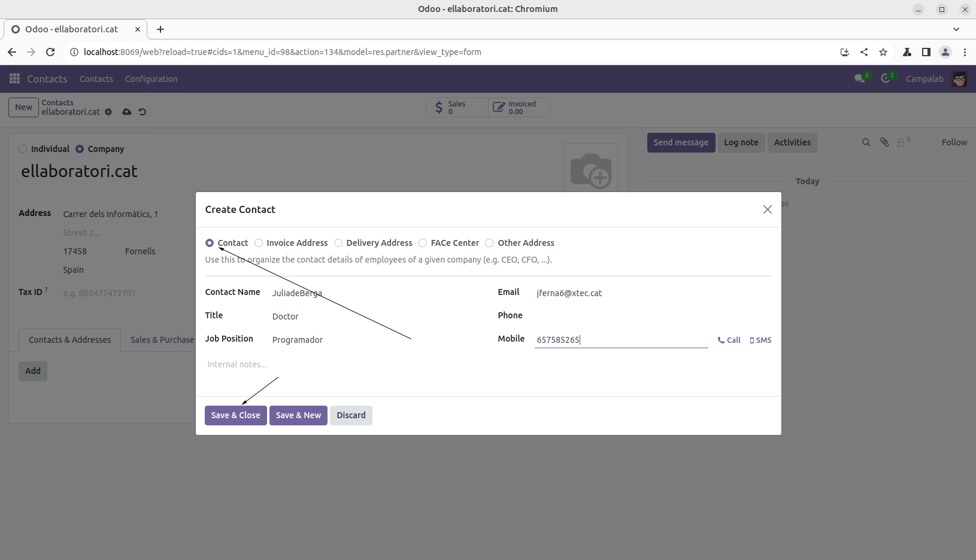
Task: Click the cloud save record icon
Action: [x=126, y=112]
